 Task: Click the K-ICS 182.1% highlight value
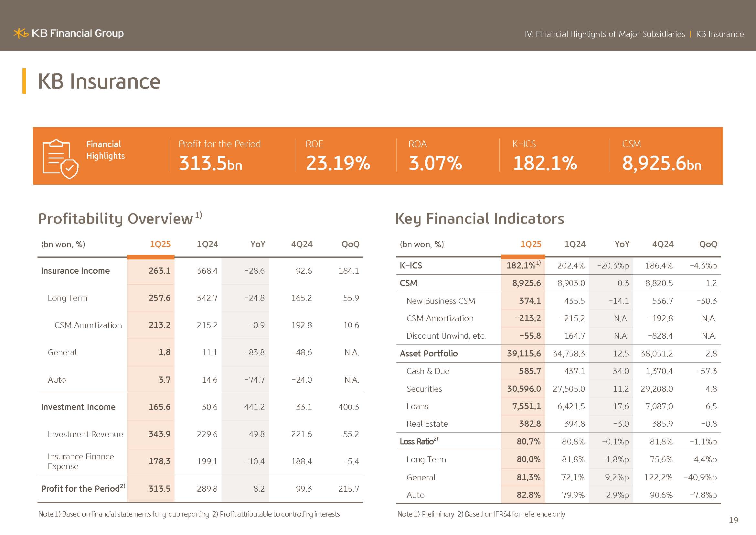coord(545,163)
